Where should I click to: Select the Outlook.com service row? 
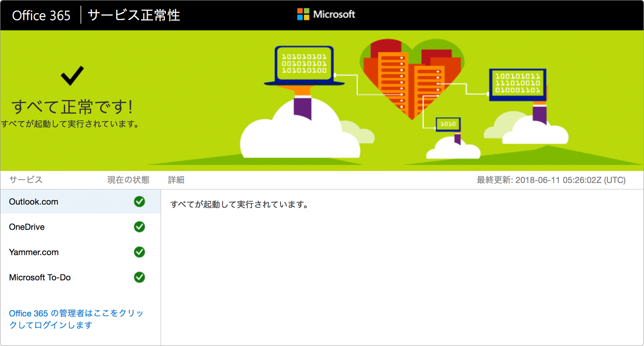click(80, 202)
